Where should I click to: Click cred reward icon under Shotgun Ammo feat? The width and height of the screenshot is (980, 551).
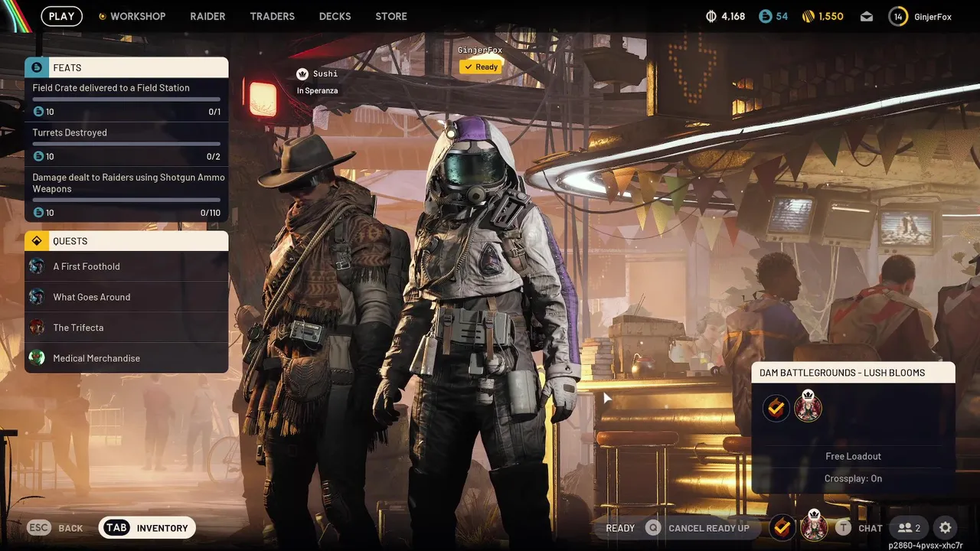click(38, 213)
